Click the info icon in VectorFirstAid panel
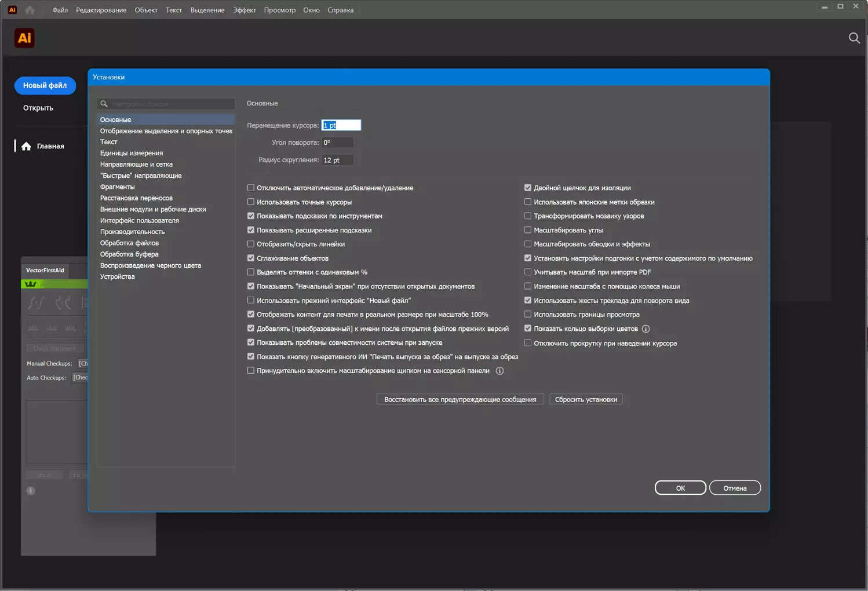 (x=31, y=491)
